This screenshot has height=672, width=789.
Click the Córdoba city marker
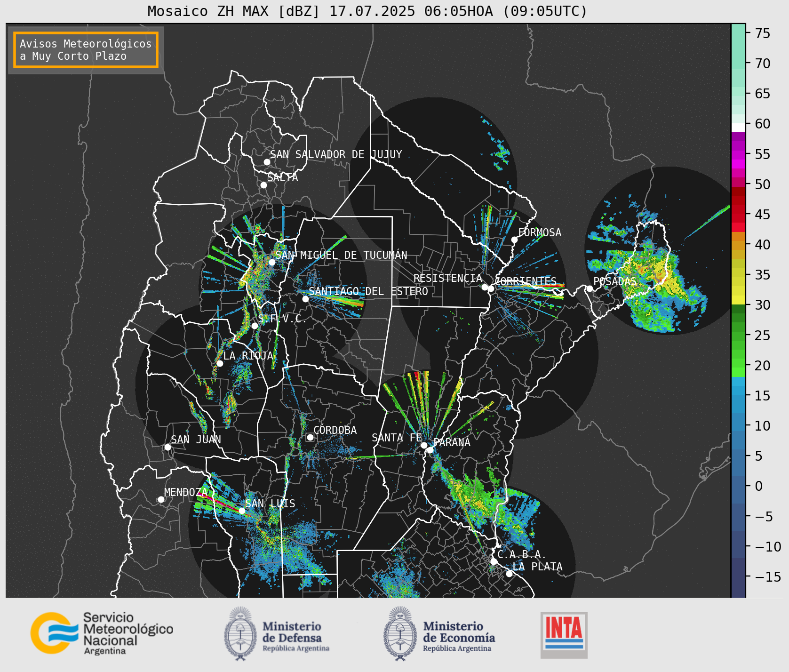(x=310, y=437)
